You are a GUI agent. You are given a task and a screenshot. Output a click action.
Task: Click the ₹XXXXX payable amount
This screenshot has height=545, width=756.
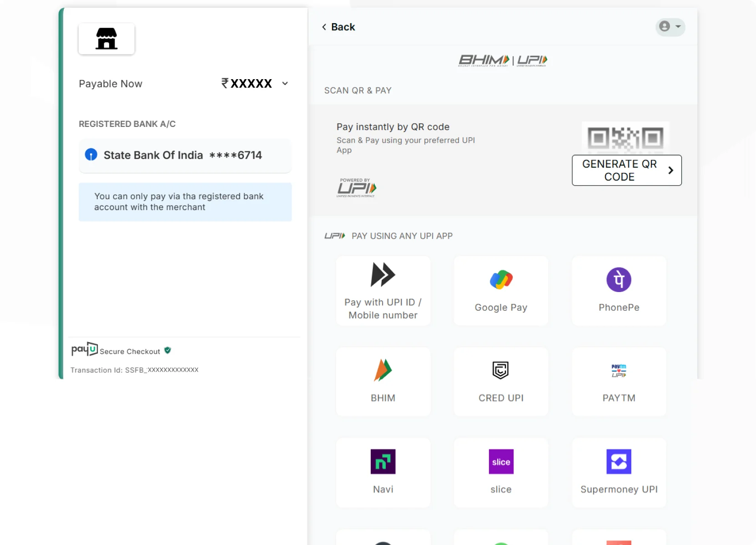(247, 83)
